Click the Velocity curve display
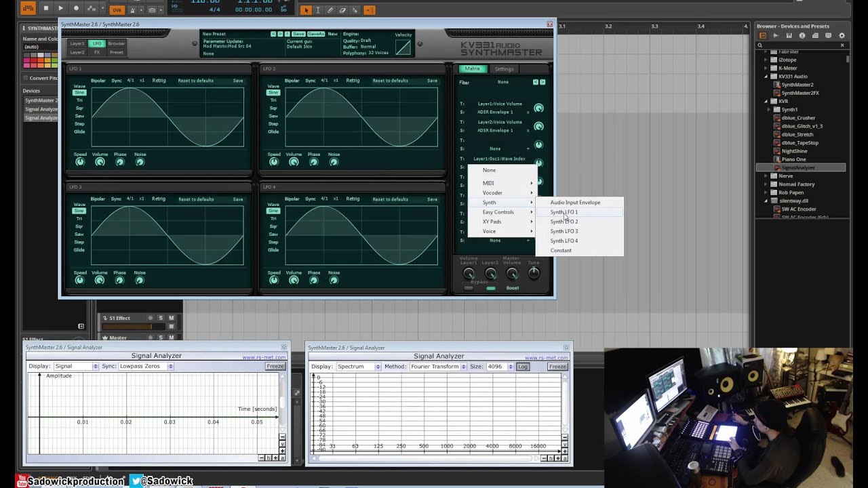The width and height of the screenshot is (868, 488). pyautogui.click(x=403, y=47)
